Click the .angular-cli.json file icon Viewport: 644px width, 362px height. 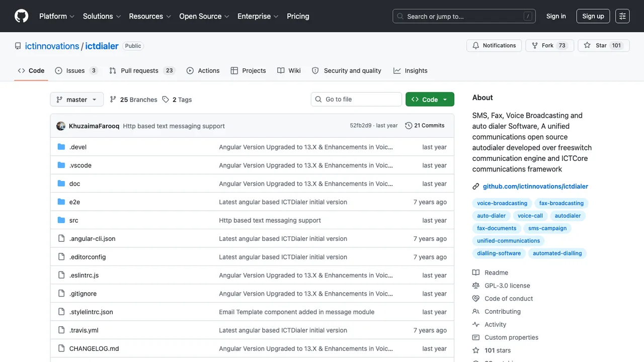tap(61, 238)
